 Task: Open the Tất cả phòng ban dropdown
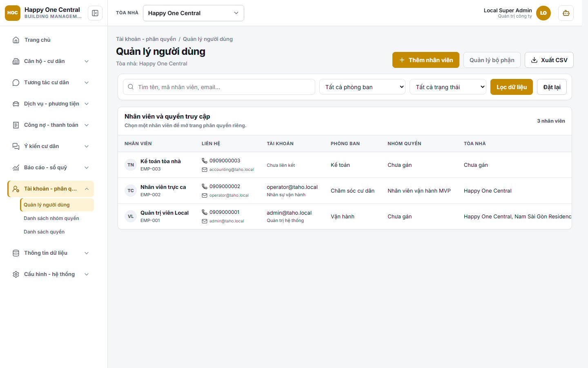coord(362,87)
